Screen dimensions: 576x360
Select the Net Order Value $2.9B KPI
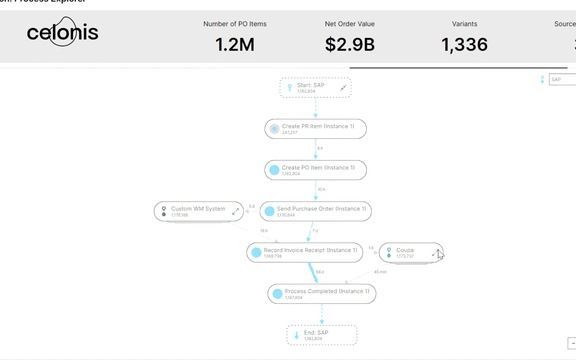point(350,37)
